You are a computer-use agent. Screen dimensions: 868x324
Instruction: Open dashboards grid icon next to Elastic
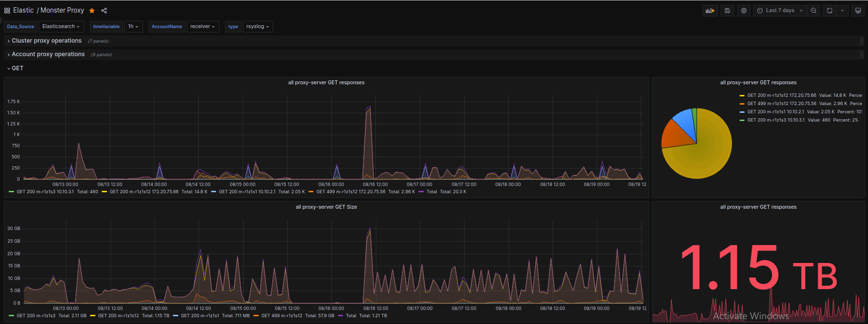(x=7, y=11)
